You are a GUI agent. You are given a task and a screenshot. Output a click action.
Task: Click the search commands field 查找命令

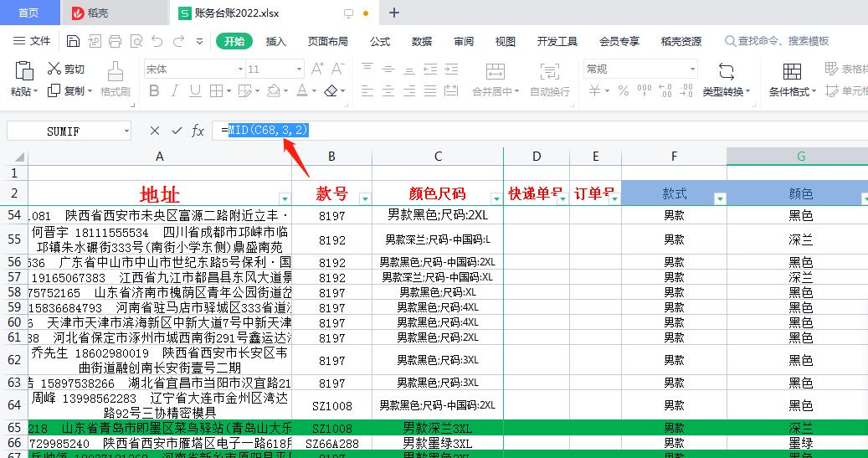pyautogui.click(x=778, y=41)
